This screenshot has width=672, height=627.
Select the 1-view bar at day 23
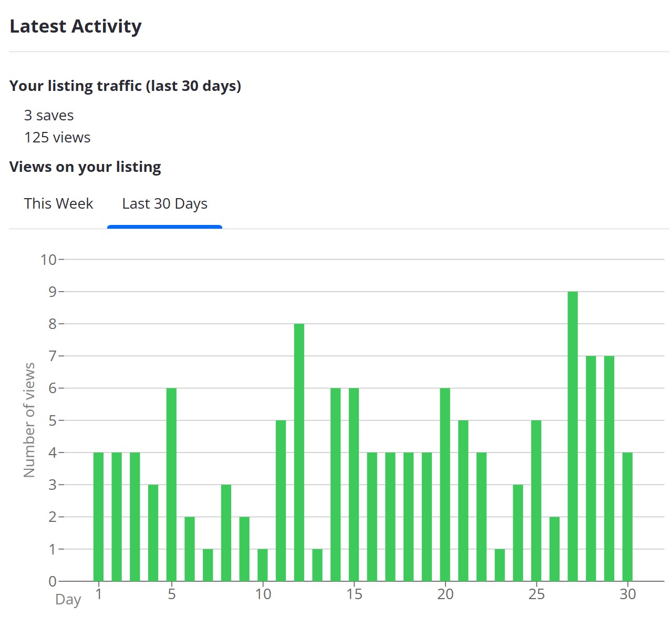[x=500, y=565]
